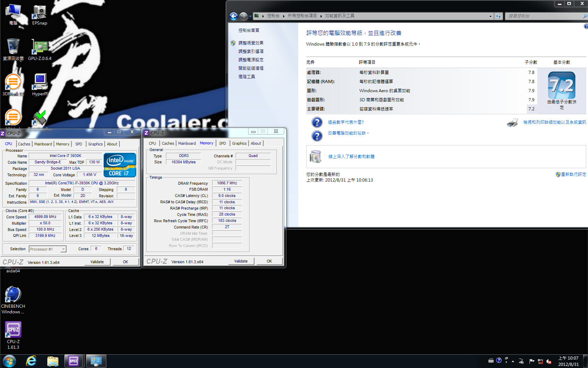Viewport: 588px width, 368px height.
Task: Click Validate in the right CPU-Z window
Action: (241, 261)
